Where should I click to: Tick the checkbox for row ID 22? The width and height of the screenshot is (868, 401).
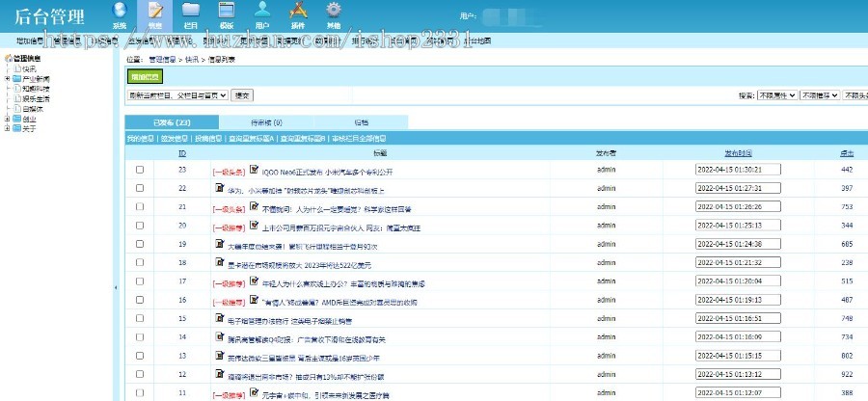[x=140, y=188]
